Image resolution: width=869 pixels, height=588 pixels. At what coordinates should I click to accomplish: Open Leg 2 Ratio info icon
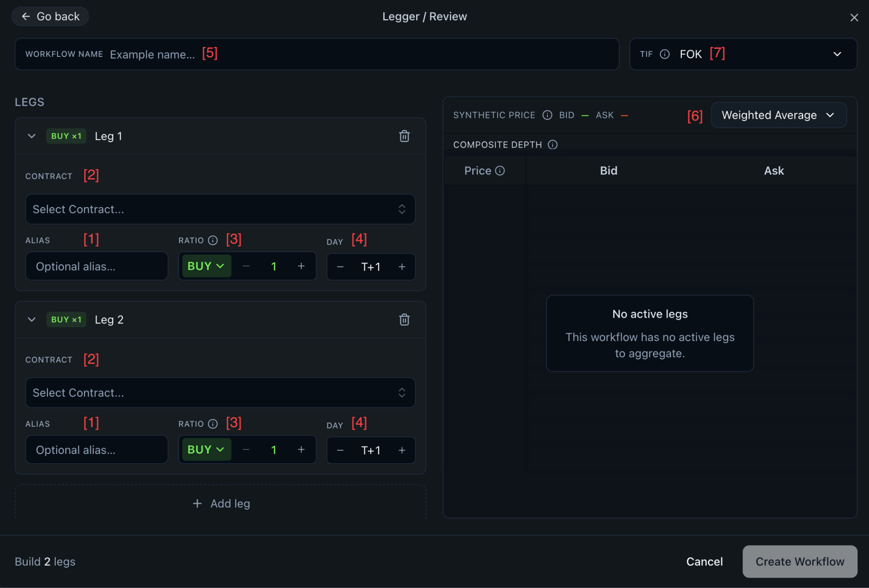[x=213, y=424]
